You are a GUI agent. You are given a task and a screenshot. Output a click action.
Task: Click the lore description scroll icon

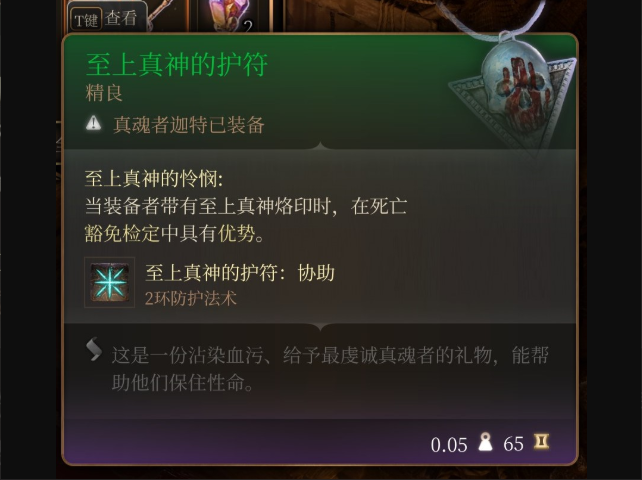(x=94, y=349)
